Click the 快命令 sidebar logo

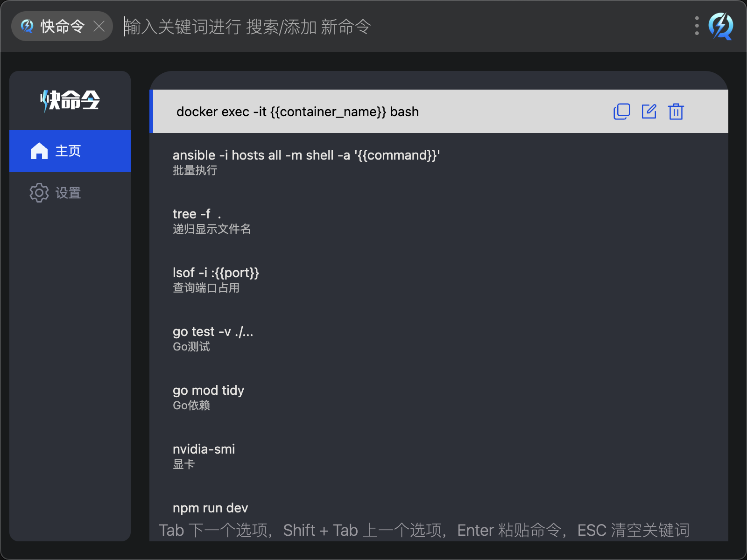[70, 100]
